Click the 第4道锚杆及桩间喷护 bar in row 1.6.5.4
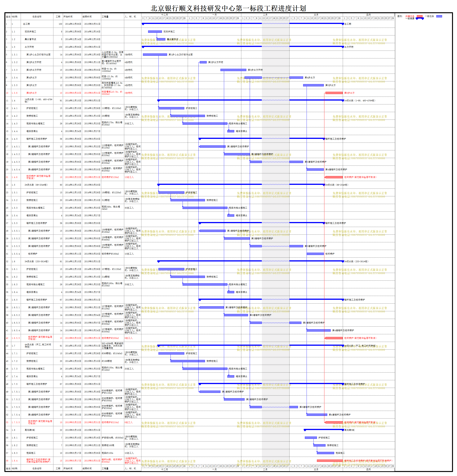This screenshot has height=476, width=457. tap(319, 331)
